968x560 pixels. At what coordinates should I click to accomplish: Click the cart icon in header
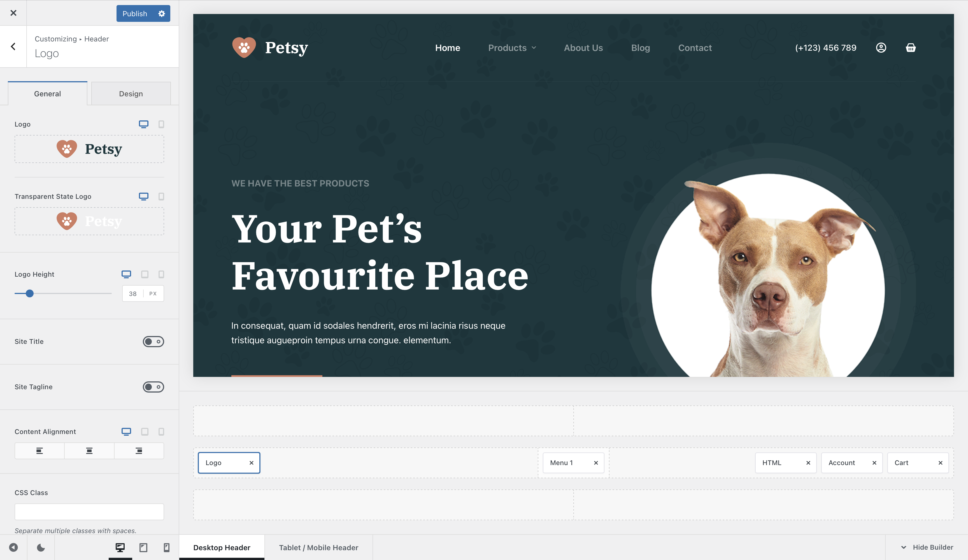(910, 47)
